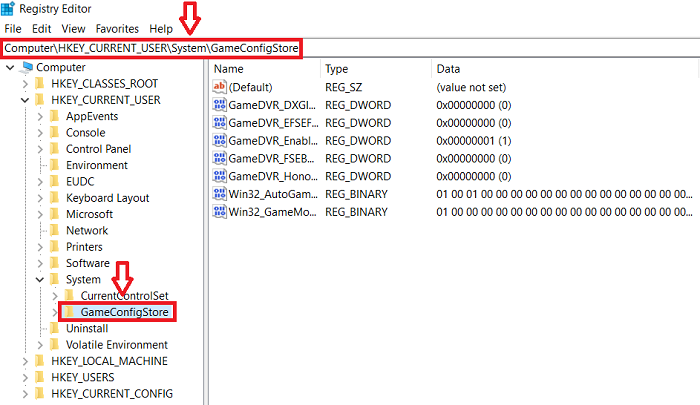This screenshot has height=405, width=700.
Task: Open the File menu
Action: point(13,29)
